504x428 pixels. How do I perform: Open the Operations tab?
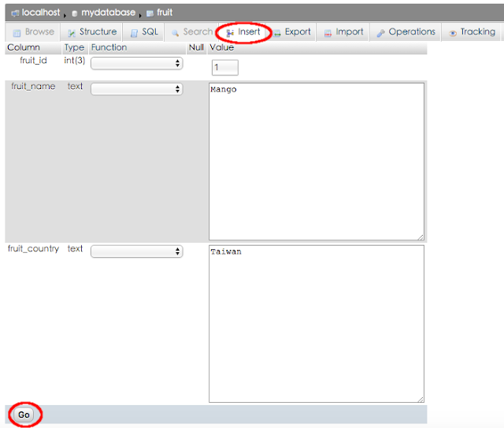[406, 32]
